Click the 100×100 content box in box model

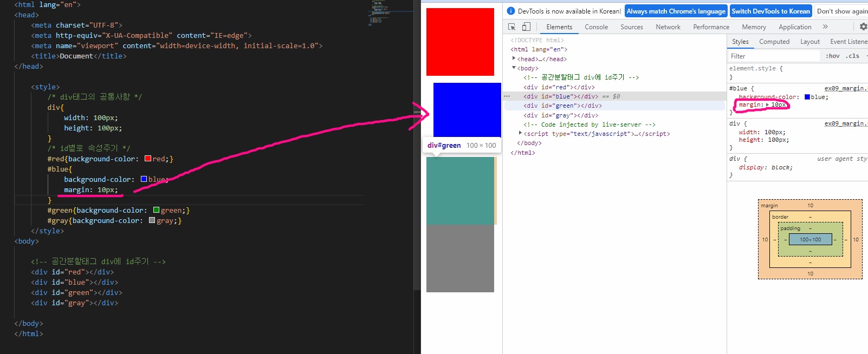point(810,239)
